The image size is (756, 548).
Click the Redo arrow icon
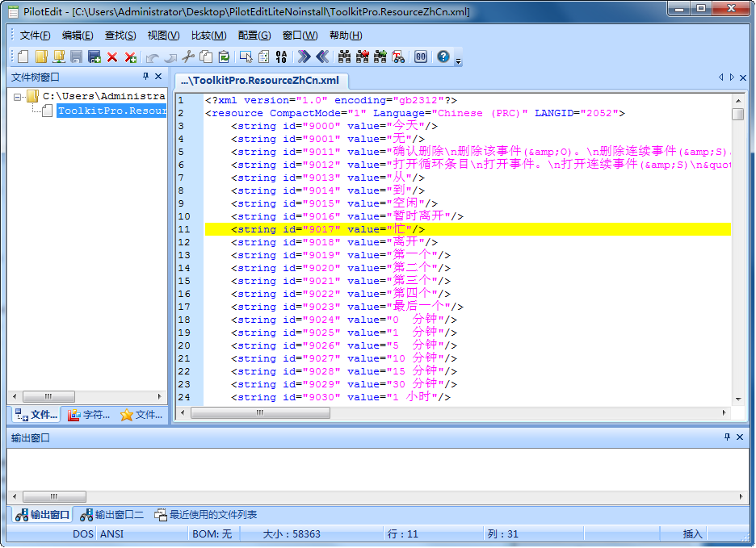[x=170, y=56]
